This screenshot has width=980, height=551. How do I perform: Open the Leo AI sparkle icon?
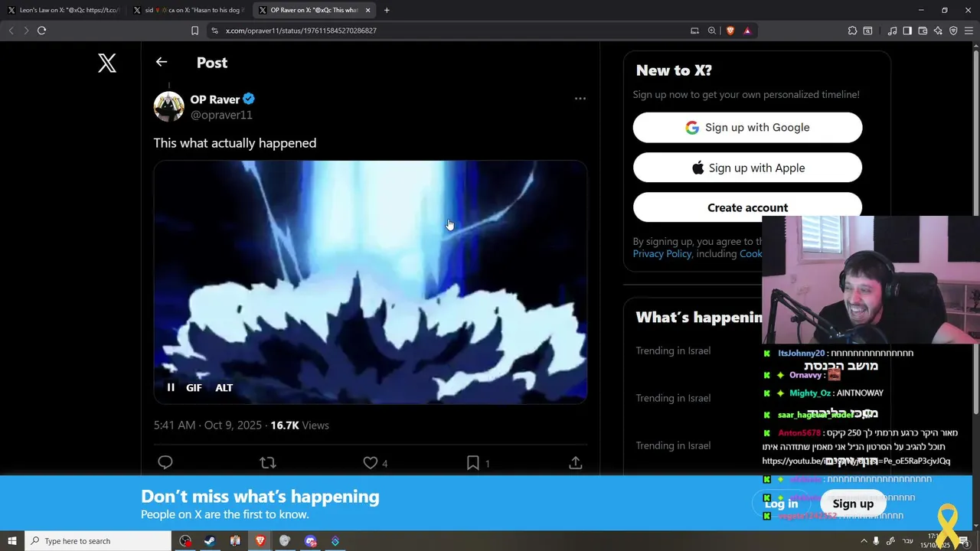coord(938,31)
